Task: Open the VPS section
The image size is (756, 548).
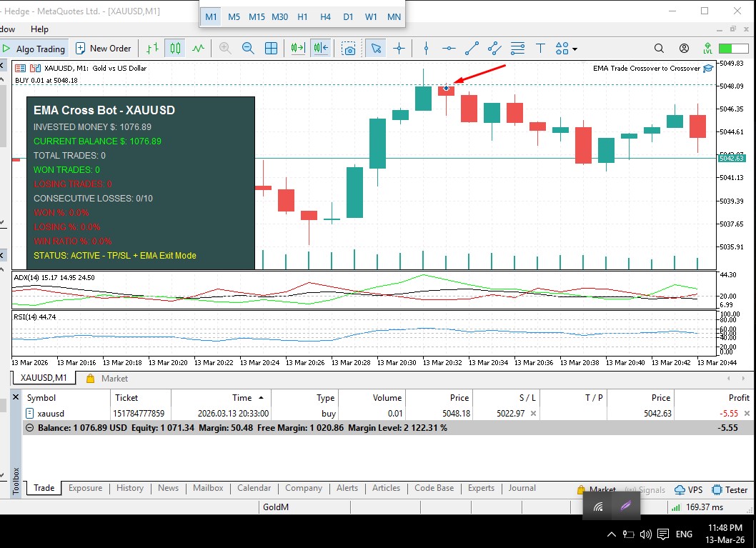Action: pyautogui.click(x=689, y=489)
